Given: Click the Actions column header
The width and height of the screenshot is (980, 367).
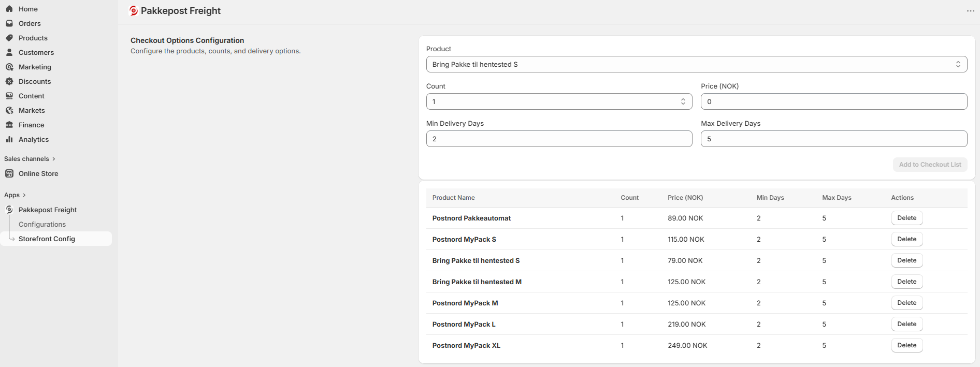Looking at the screenshot, I should [902, 198].
